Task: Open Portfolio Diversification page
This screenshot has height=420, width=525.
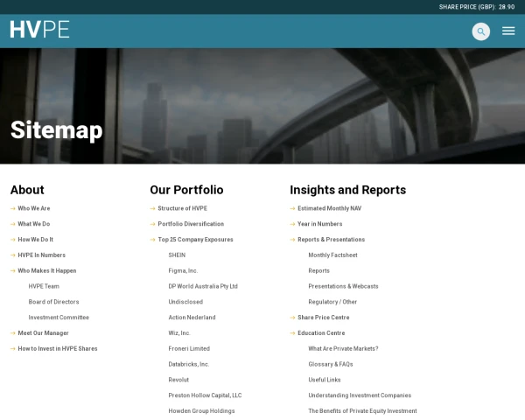Action: pyautogui.click(x=191, y=224)
